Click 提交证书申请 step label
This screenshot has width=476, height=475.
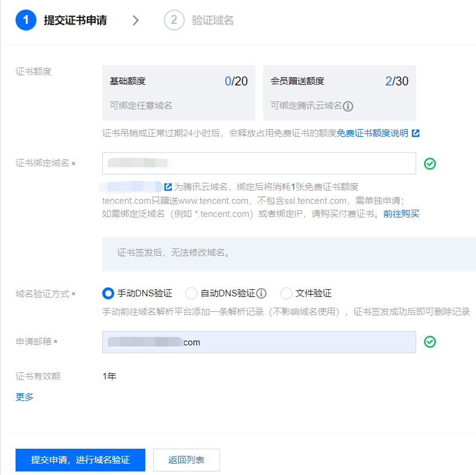[75, 20]
